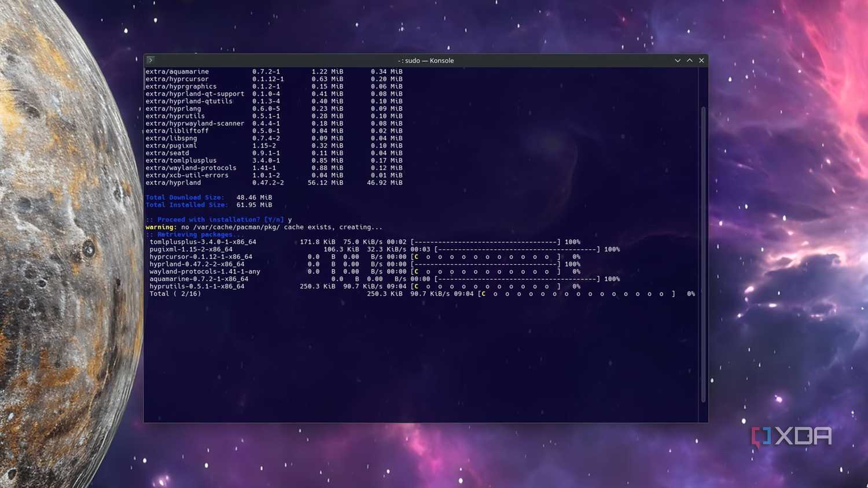The image size is (868, 488).
Task: Click aquamarine-0.7.2-1-x86_64 download line
Action: [x=384, y=279]
